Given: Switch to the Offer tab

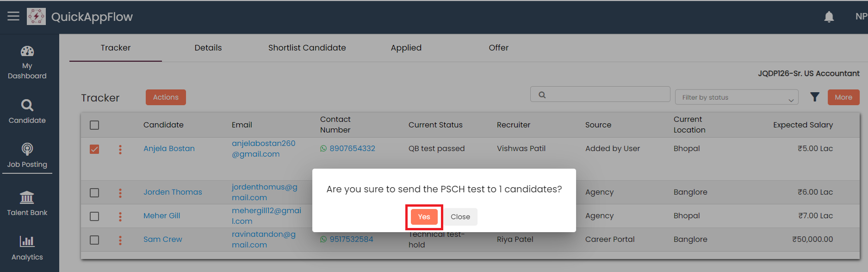Looking at the screenshot, I should click(498, 48).
